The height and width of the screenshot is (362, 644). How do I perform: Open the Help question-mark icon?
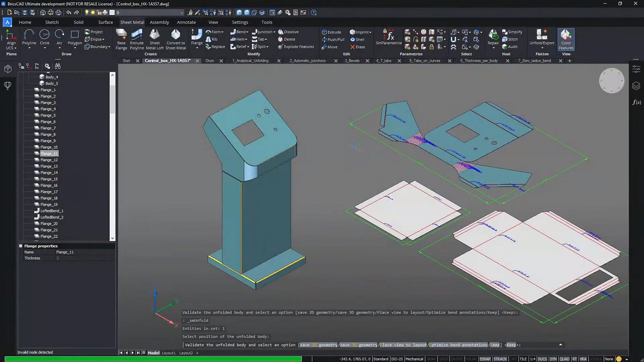coord(314,12)
